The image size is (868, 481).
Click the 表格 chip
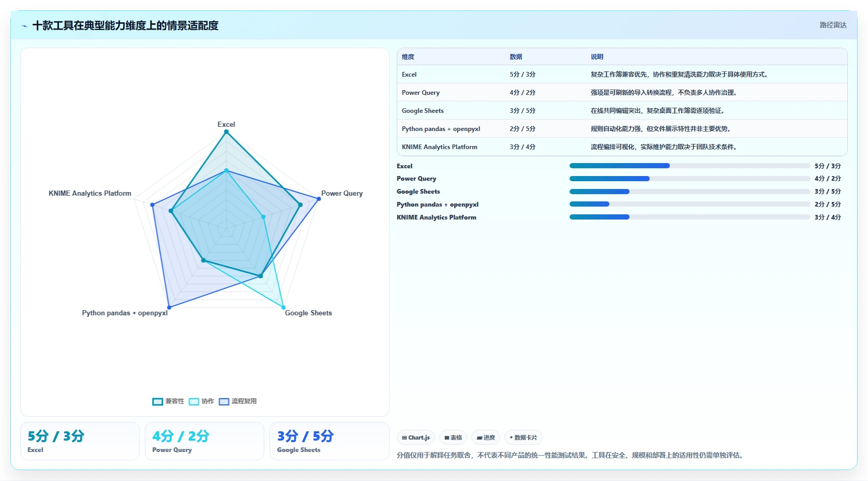pos(453,438)
